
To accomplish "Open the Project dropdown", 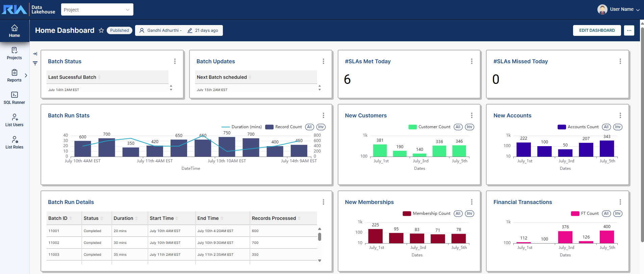I will [x=97, y=10].
